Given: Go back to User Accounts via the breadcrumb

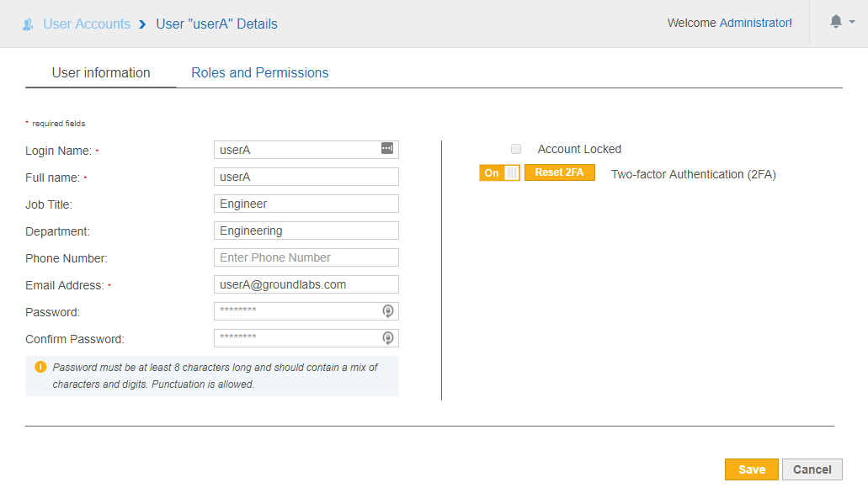Looking at the screenshot, I should [87, 24].
